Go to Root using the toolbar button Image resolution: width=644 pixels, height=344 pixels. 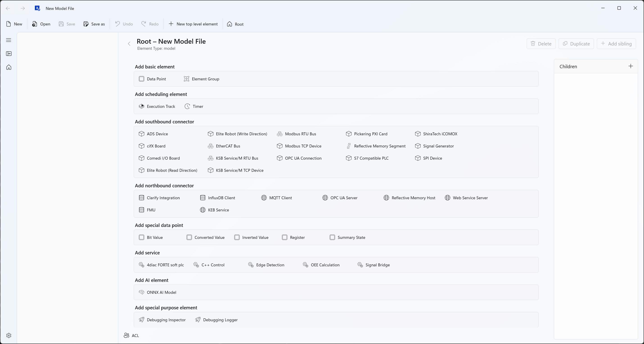pyautogui.click(x=235, y=24)
